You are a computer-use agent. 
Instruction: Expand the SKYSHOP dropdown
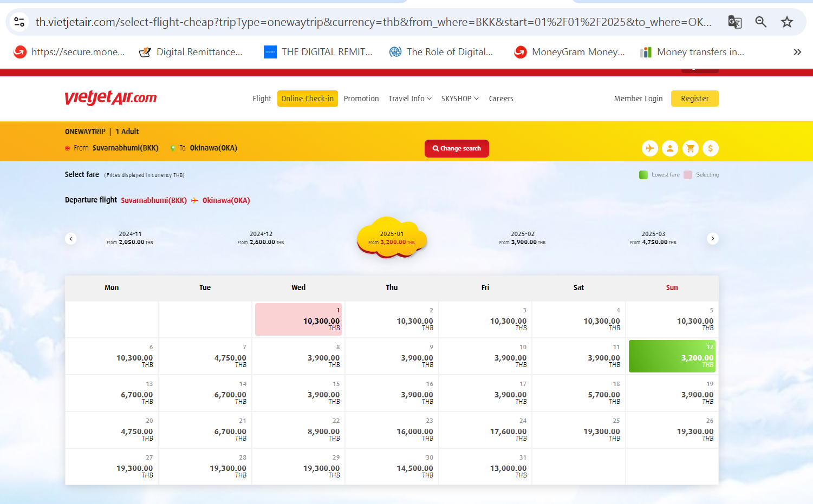point(460,99)
